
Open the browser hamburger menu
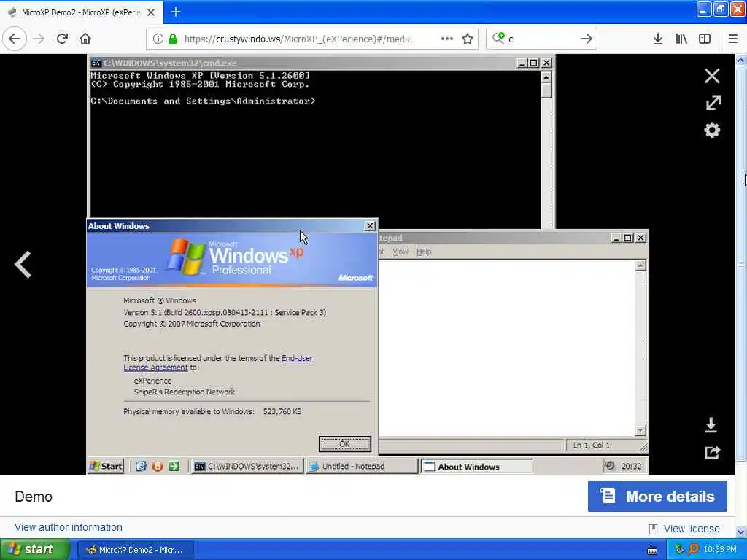732,39
